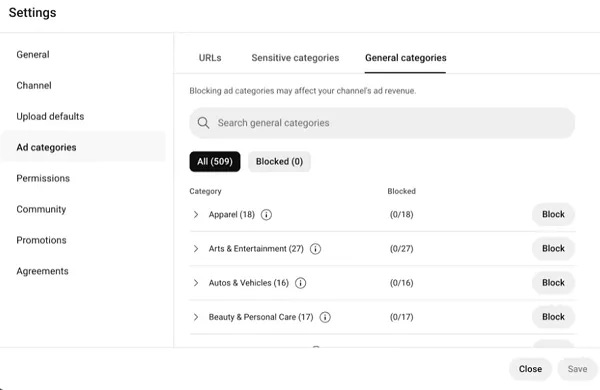Image resolution: width=600 pixels, height=390 pixels.
Task: Filter by Blocked (0) chip
Action: tap(279, 162)
